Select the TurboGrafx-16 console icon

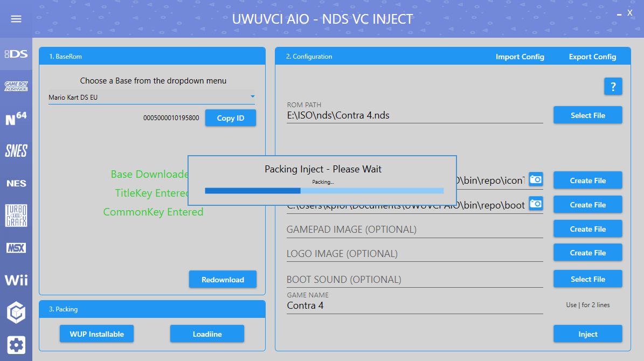[x=16, y=215]
